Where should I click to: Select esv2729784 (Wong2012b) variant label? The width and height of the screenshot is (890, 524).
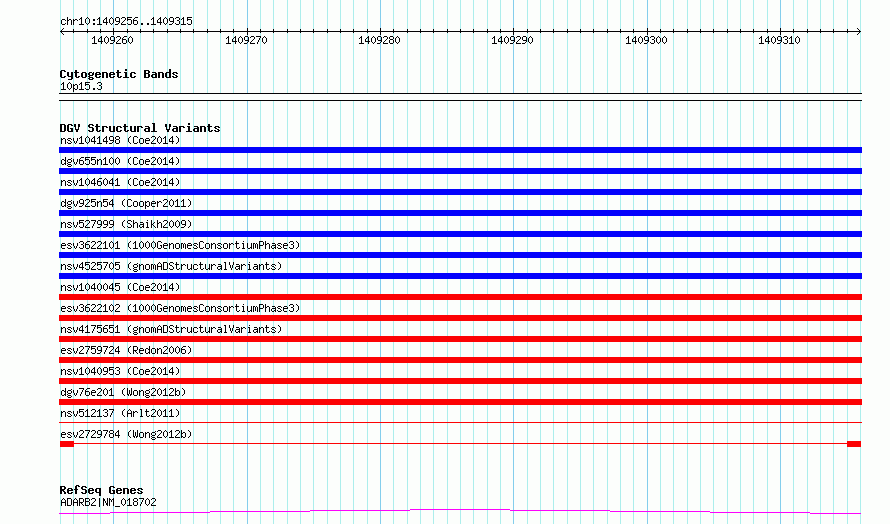pyautogui.click(x=126, y=434)
